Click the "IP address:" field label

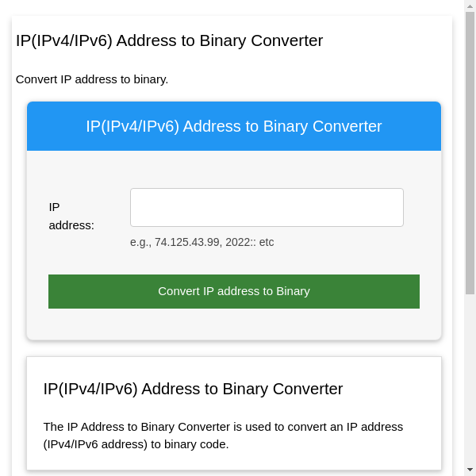pyautogui.click(x=71, y=216)
